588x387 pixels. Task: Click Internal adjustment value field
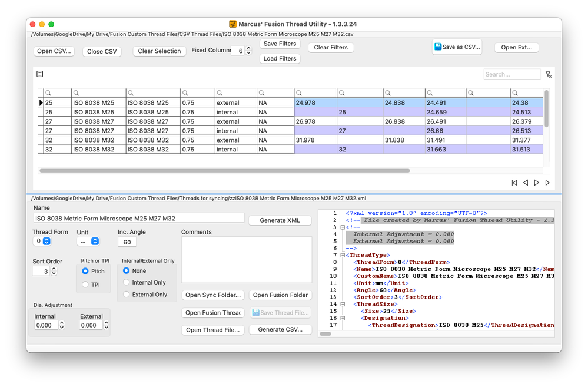click(x=46, y=325)
